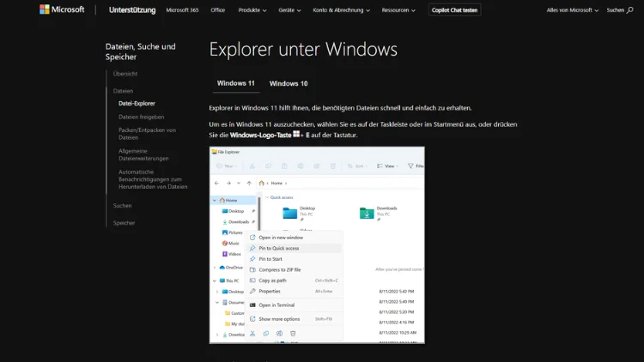Expand the Konto & Abrechnung dropdown
The image size is (644, 362).
341,9
